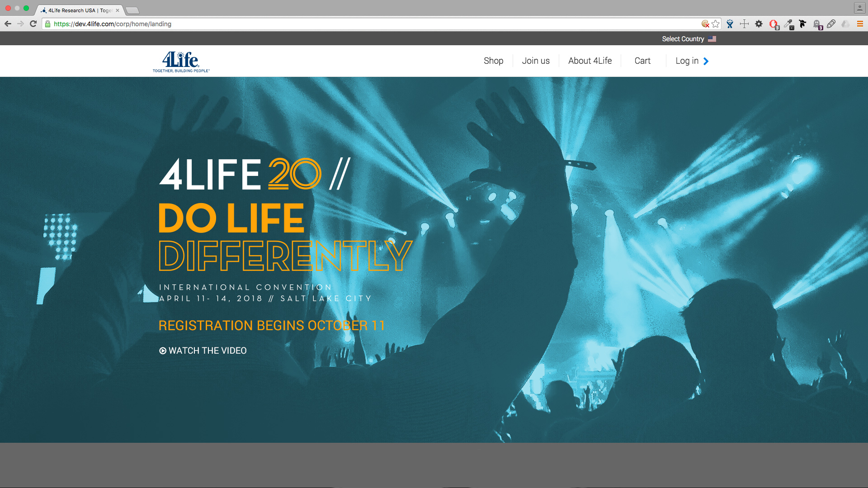This screenshot has width=868, height=488.
Task: Open a new browser tab
Action: 132,10
